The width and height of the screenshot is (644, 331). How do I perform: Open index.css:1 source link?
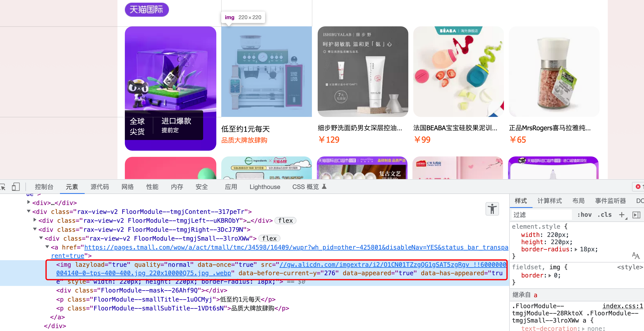coord(623,306)
